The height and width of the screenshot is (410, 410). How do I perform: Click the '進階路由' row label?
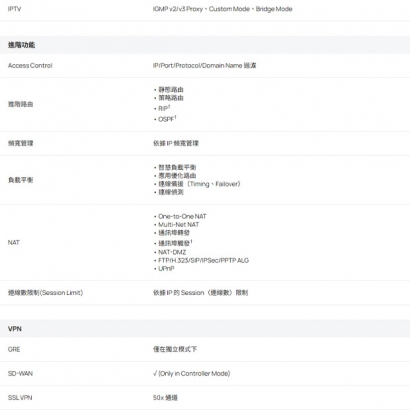(20, 104)
